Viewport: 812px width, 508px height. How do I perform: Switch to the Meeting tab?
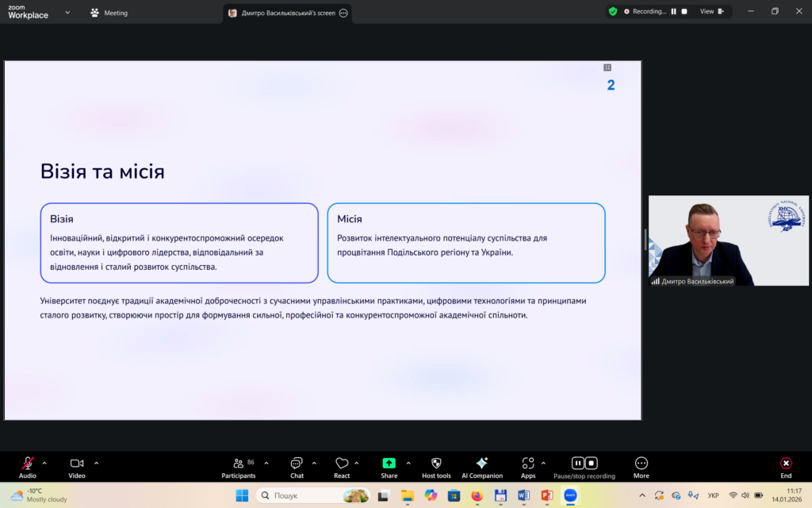(109, 13)
